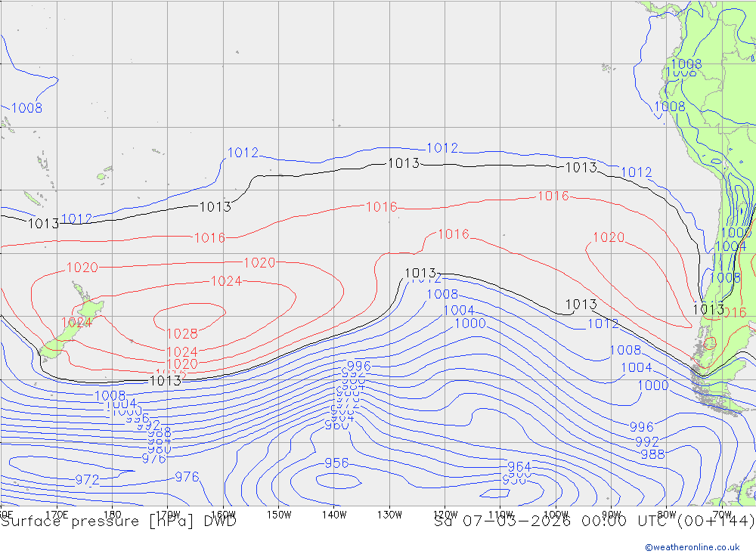
Task: Click the 1013 label near Chile's coast
Action: [708, 309]
